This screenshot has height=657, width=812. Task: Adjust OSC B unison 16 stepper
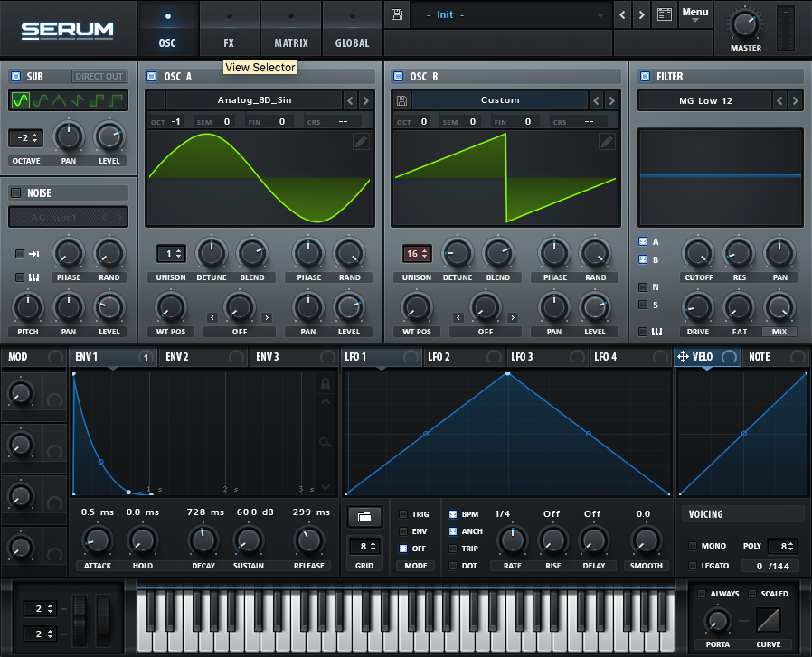tap(417, 254)
